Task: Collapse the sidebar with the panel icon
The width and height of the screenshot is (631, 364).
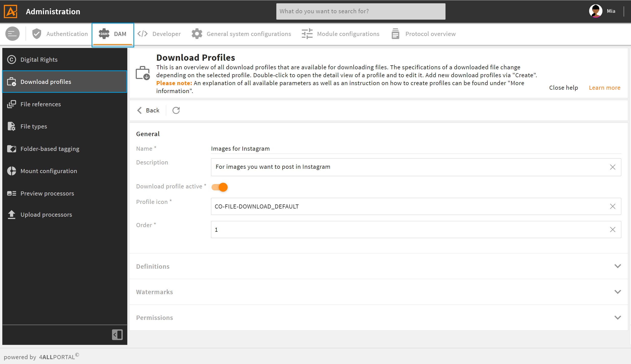Action: point(117,335)
